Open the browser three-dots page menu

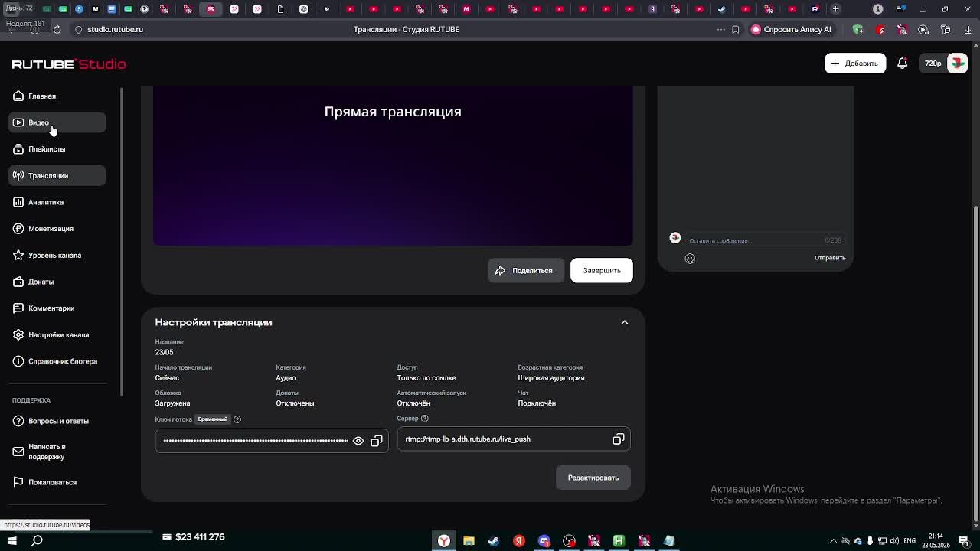click(720, 29)
